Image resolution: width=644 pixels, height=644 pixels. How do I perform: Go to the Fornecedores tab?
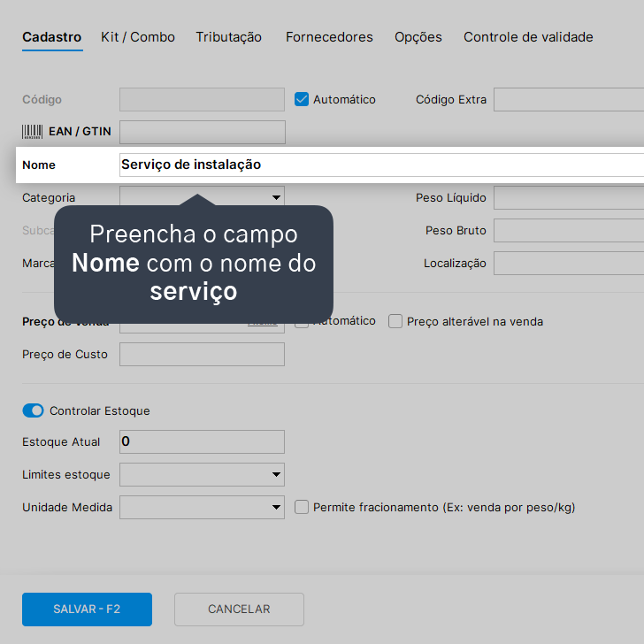point(329,37)
